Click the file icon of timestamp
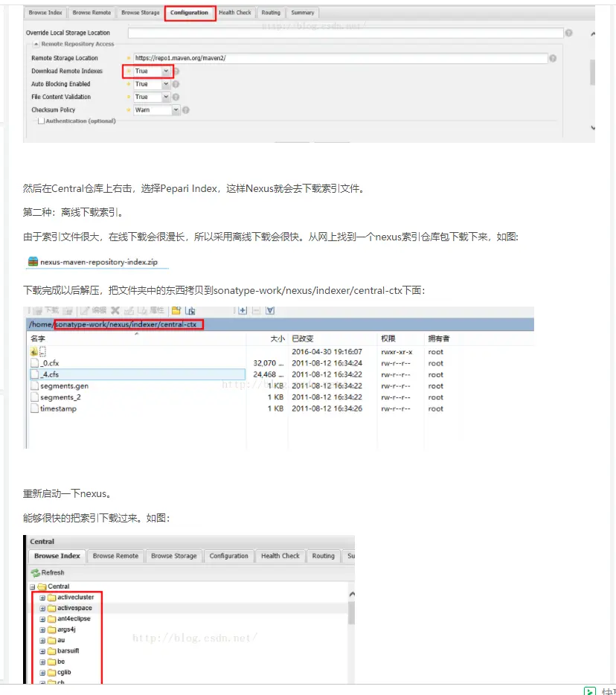 (x=34, y=409)
